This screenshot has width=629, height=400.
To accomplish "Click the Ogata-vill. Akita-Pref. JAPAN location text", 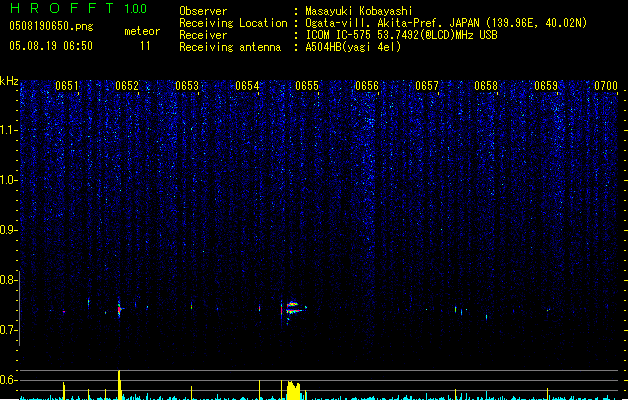I will coord(446,23).
